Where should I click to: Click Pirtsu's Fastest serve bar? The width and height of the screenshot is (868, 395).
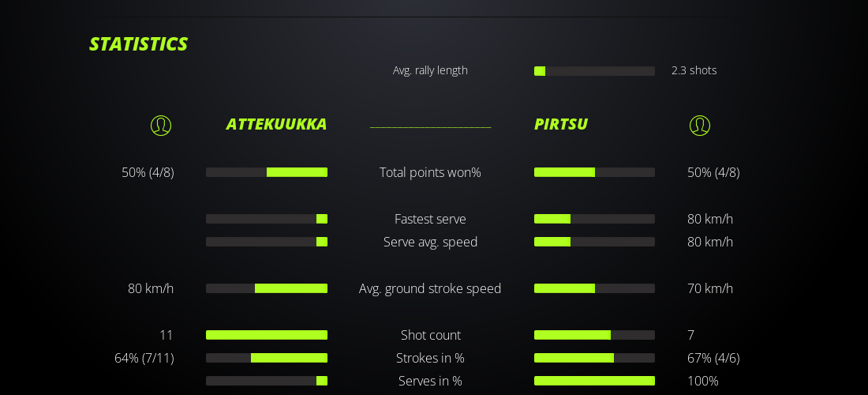[594, 219]
